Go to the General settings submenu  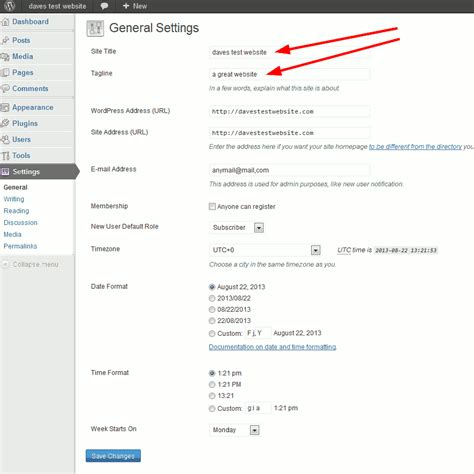tap(16, 187)
